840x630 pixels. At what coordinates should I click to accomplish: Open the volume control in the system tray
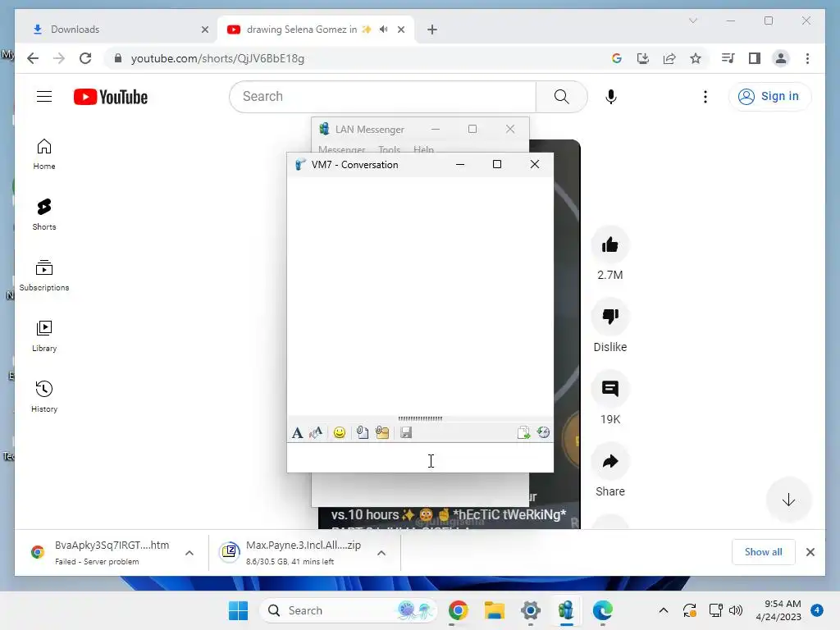point(736,610)
